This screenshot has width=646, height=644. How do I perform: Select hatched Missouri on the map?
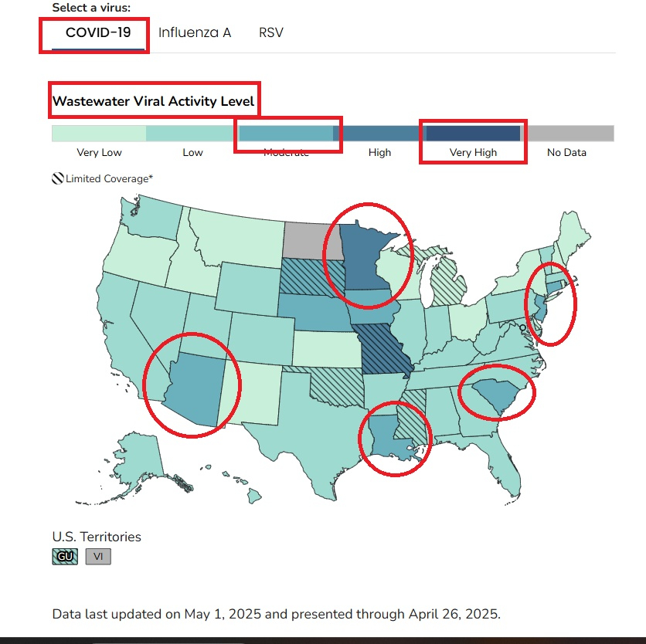(x=384, y=349)
